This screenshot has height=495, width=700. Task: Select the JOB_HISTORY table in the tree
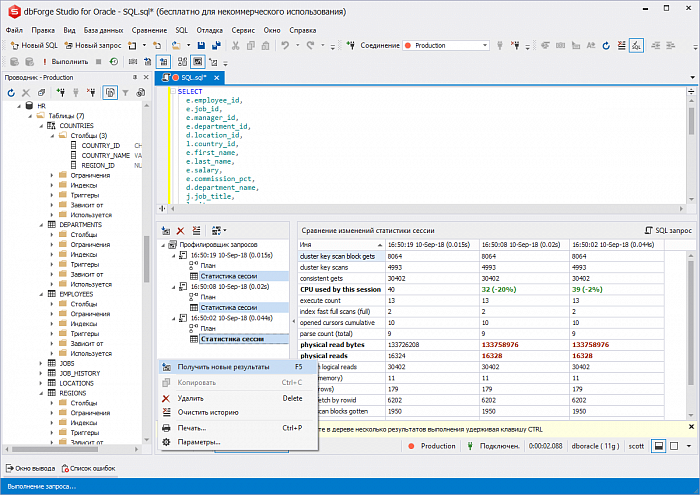click(80, 374)
